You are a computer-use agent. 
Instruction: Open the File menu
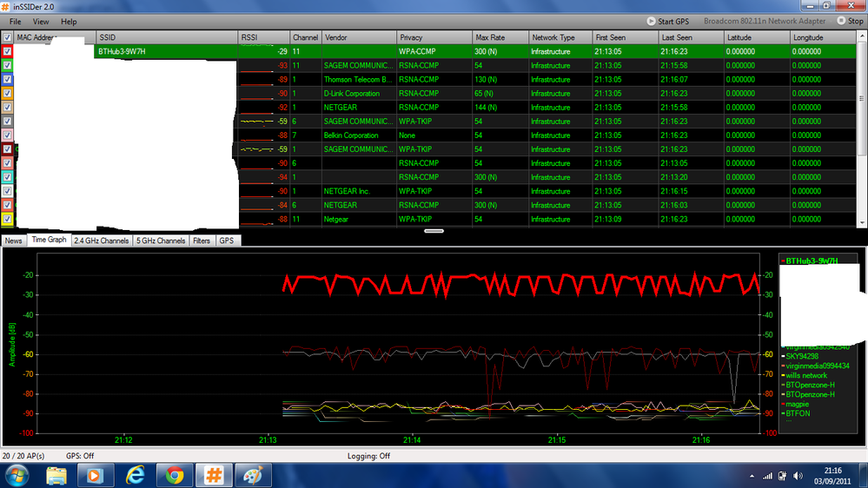point(16,21)
